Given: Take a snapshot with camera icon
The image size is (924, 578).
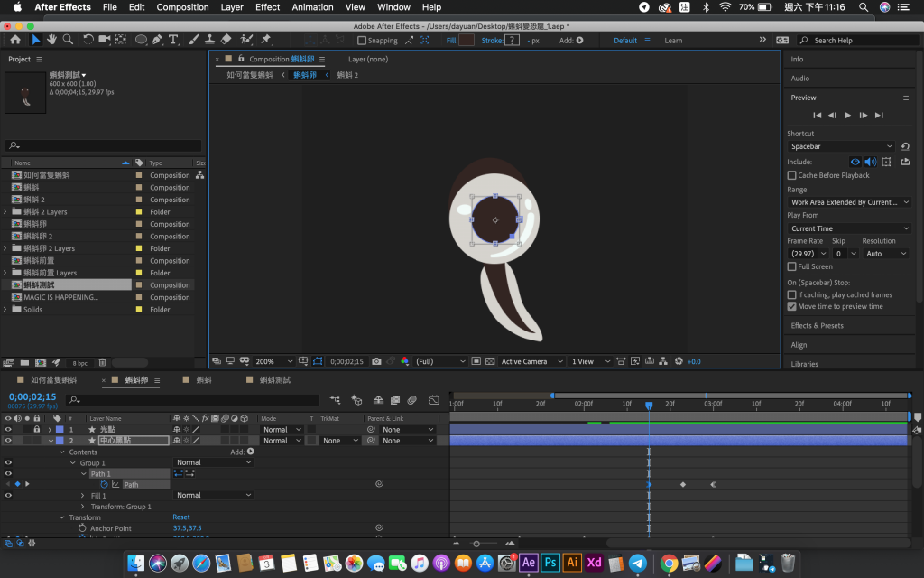Looking at the screenshot, I should tap(376, 361).
